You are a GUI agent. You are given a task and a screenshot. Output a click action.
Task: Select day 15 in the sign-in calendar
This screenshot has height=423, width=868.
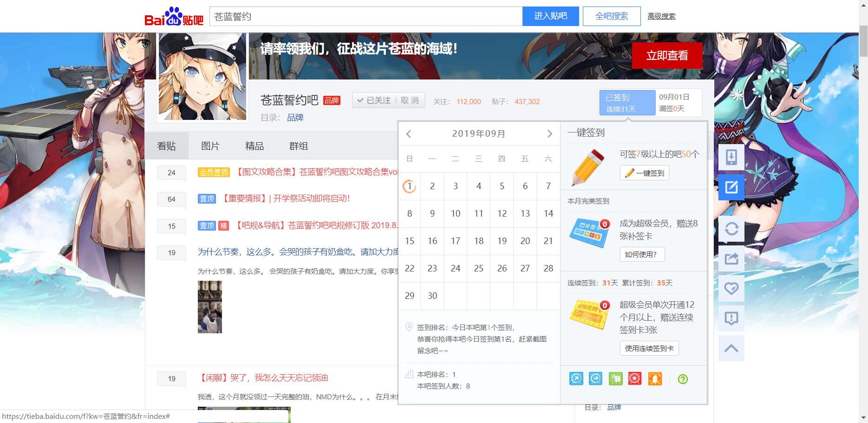tap(409, 241)
